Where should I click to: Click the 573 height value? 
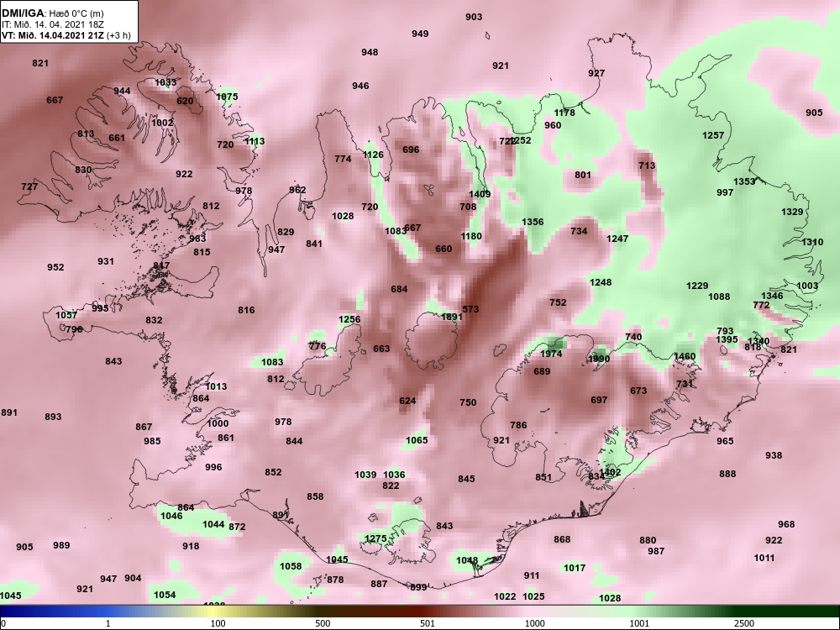(x=470, y=310)
